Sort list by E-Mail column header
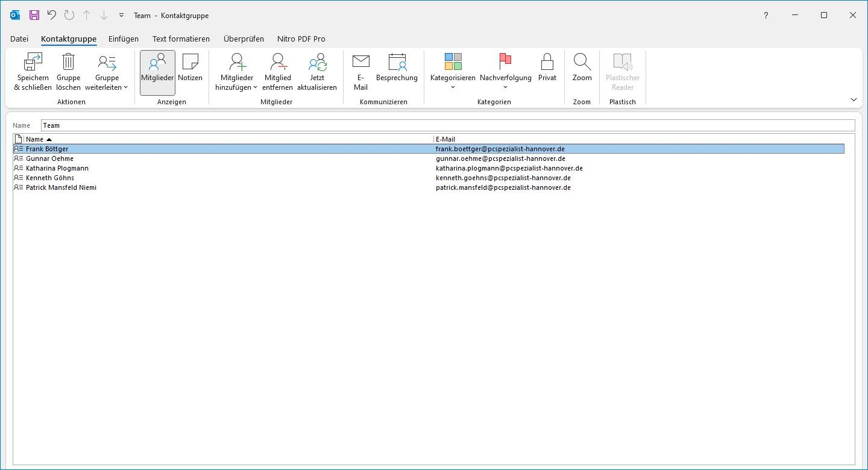Viewport: 868px width, 470px height. click(x=445, y=139)
